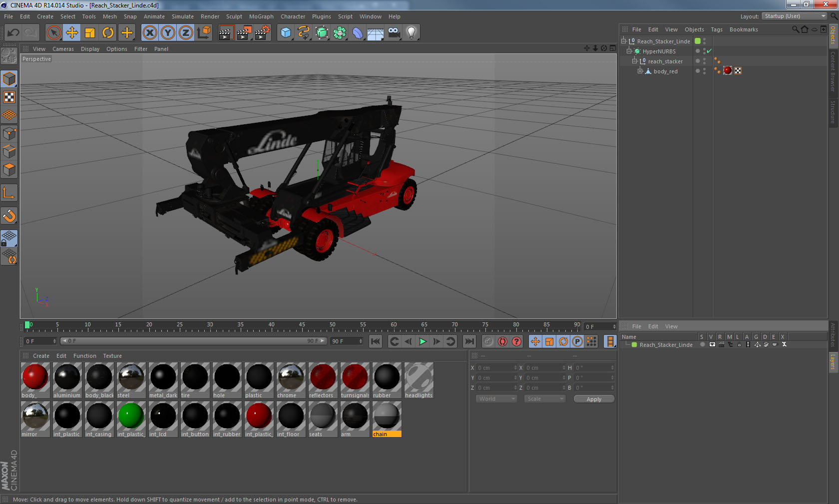Toggle the Enable Snap magnet icon

pyautogui.click(x=9, y=216)
